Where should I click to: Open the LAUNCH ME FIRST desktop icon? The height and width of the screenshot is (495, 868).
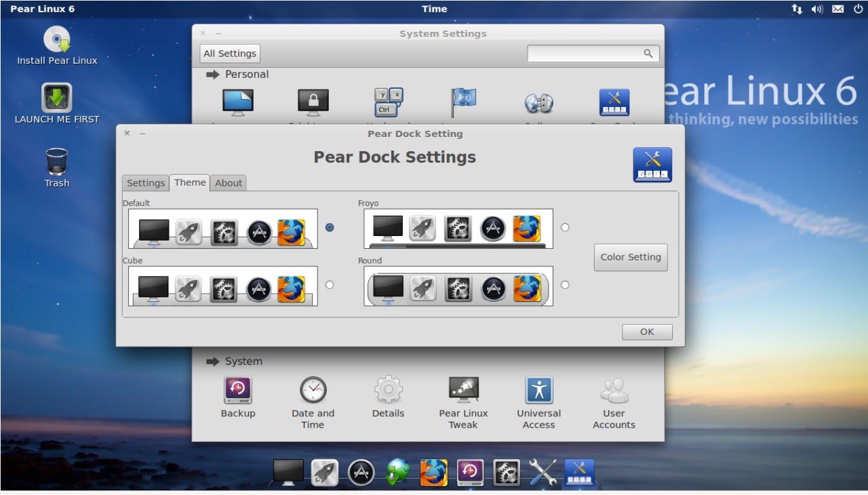coord(57,104)
